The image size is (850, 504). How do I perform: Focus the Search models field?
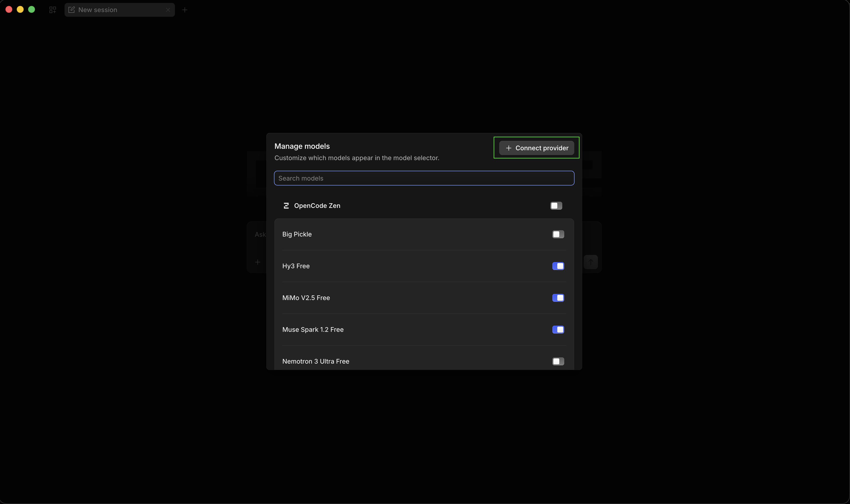[424, 178]
